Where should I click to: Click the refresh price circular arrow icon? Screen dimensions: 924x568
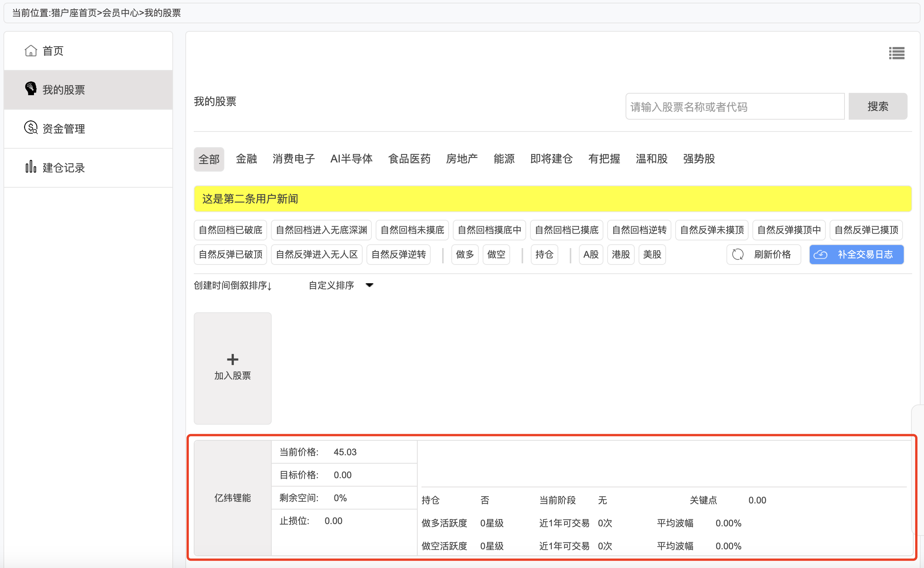(x=738, y=255)
